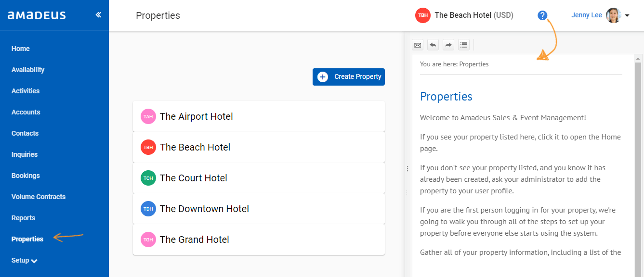Click the green TCH badge of The Court Hotel

[x=148, y=178]
